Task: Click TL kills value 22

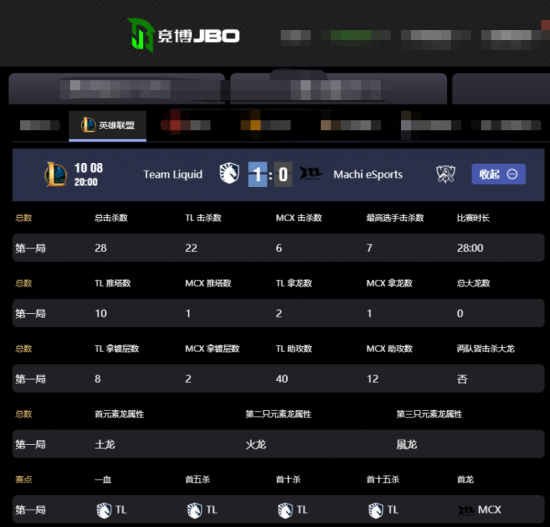Action: (x=191, y=248)
